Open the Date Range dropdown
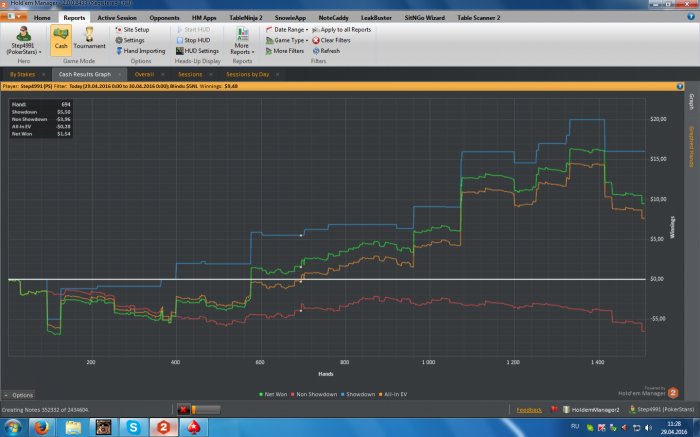This screenshot has width=700, height=437. pos(285,30)
